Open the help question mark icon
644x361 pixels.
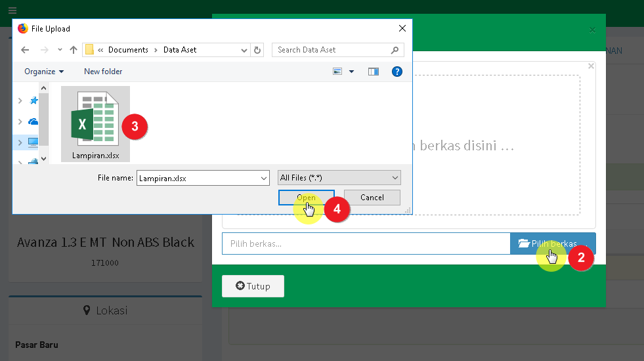pyautogui.click(x=397, y=72)
